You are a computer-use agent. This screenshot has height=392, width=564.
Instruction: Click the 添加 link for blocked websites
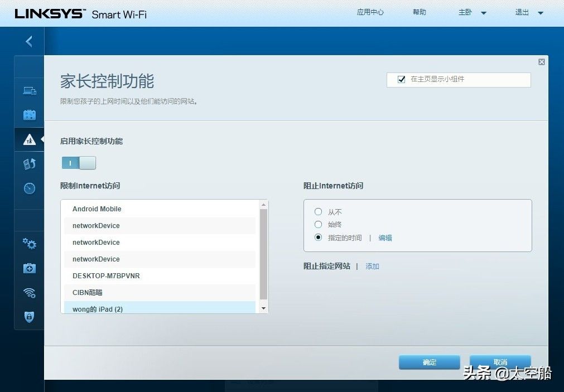[x=372, y=267]
